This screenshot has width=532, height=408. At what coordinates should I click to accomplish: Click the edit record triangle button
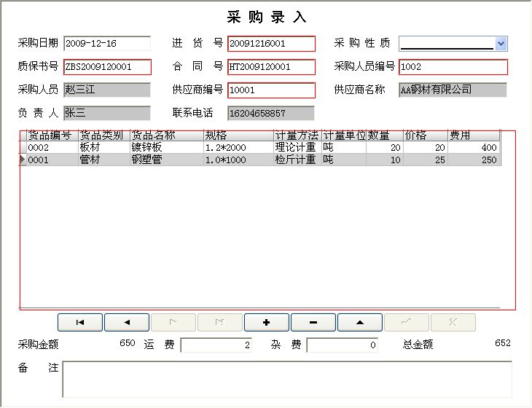click(360, 323)
